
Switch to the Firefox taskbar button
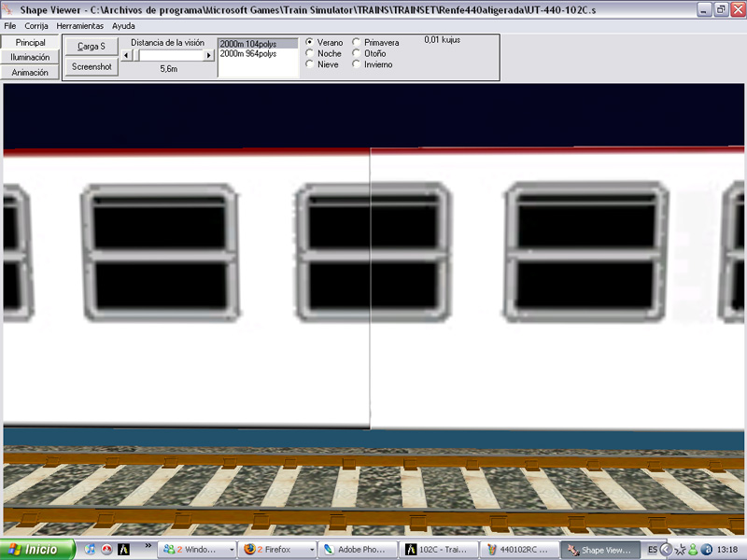pos(277,550)
